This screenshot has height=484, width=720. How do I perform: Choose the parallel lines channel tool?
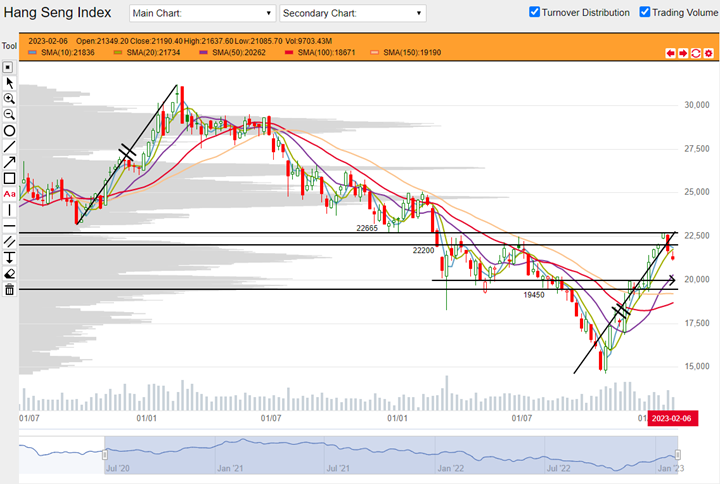(x=9, y=242)
